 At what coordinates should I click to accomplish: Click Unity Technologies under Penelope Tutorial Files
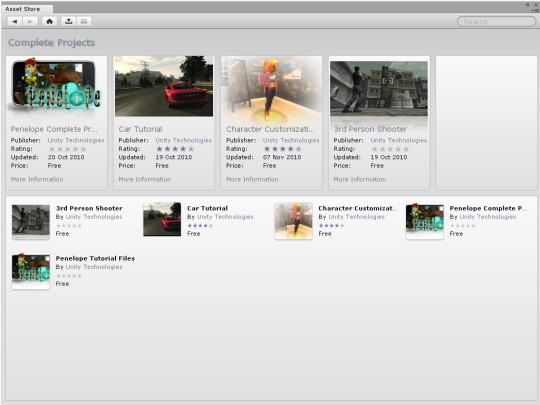94,267
